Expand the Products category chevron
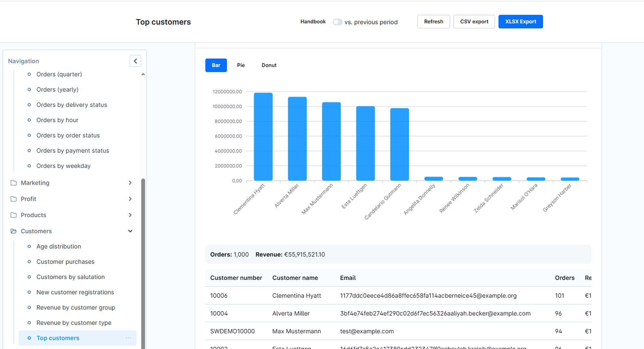644x349 pixels. 130,215
